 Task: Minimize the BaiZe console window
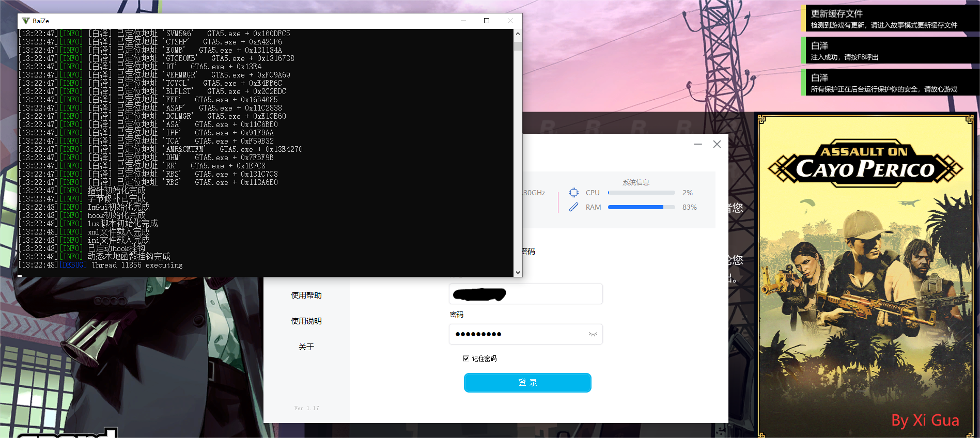click(463, 21)
